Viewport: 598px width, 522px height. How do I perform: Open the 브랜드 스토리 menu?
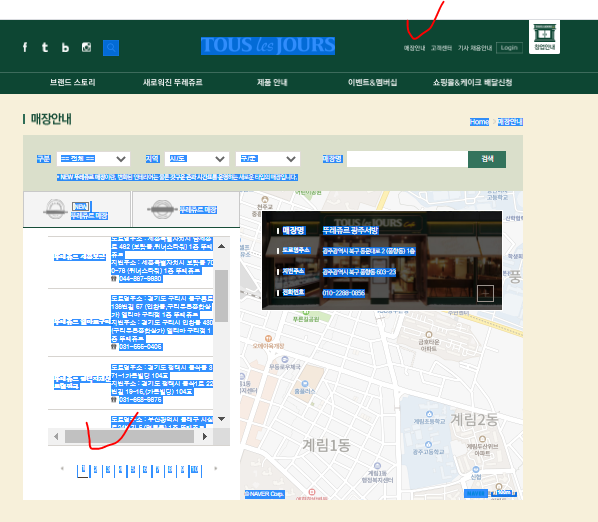(72, 82)
